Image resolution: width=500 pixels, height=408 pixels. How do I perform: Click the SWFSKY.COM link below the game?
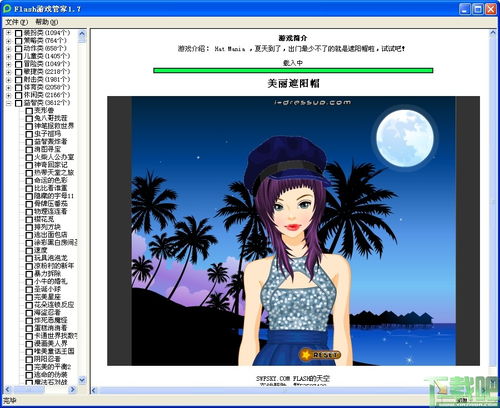point(273,379)
